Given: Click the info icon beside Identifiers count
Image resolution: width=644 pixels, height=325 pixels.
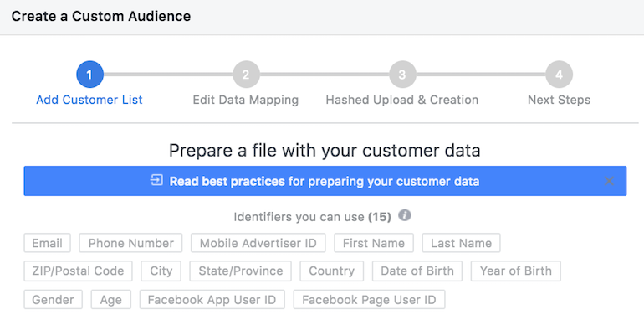Looking at the screenshot, I should click(x=405, y=215).
